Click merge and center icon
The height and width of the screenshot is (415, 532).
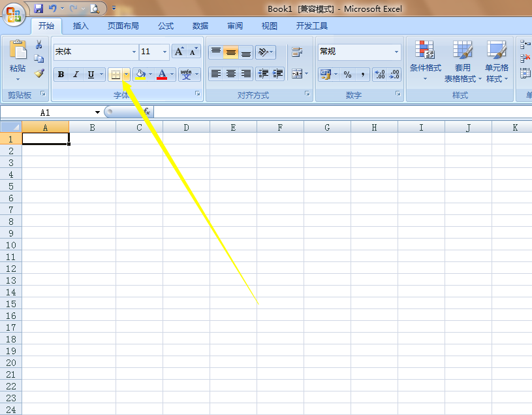click(297, 74)
